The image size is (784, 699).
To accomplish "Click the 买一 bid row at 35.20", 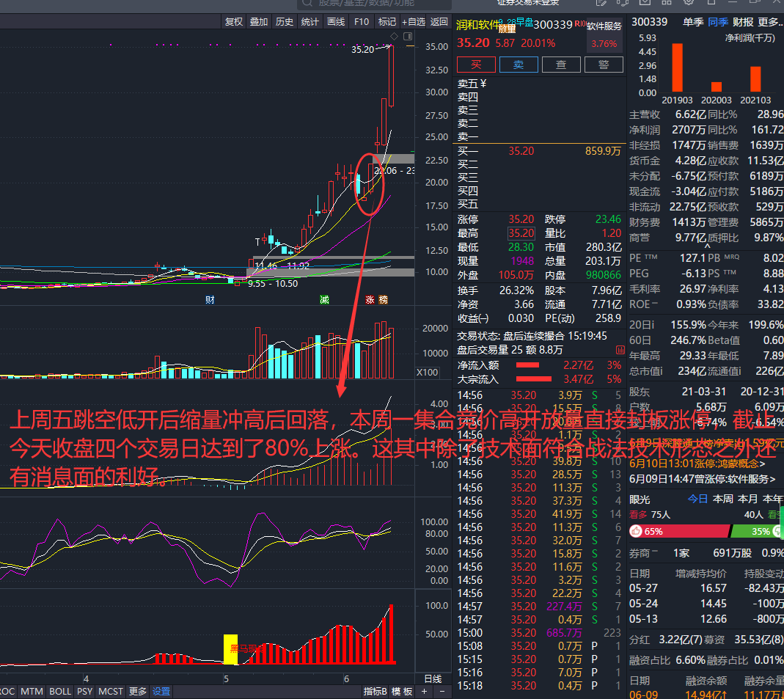I will 539,151.
